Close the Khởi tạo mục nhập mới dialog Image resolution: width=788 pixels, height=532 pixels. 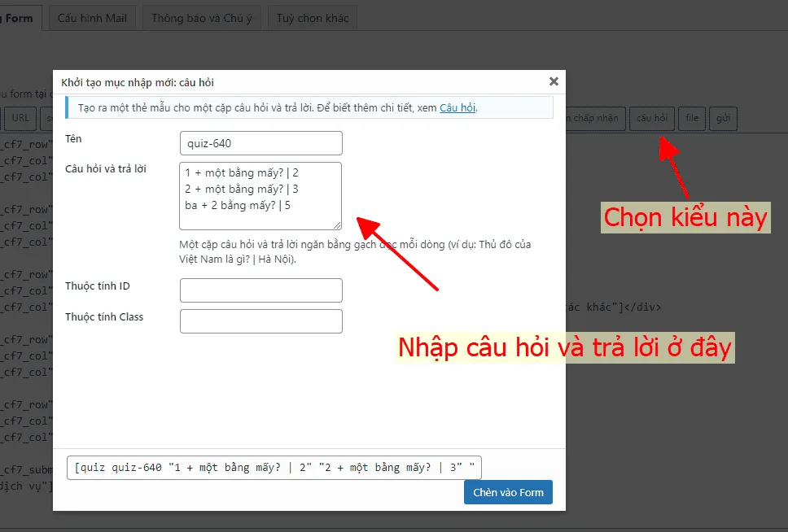click(554, 81)
